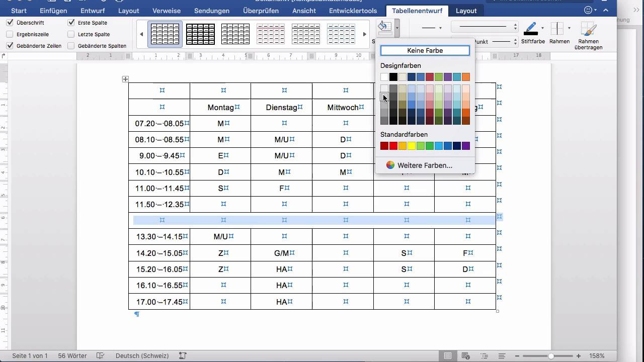Click the 56 Wörter word count

[72, 355]
